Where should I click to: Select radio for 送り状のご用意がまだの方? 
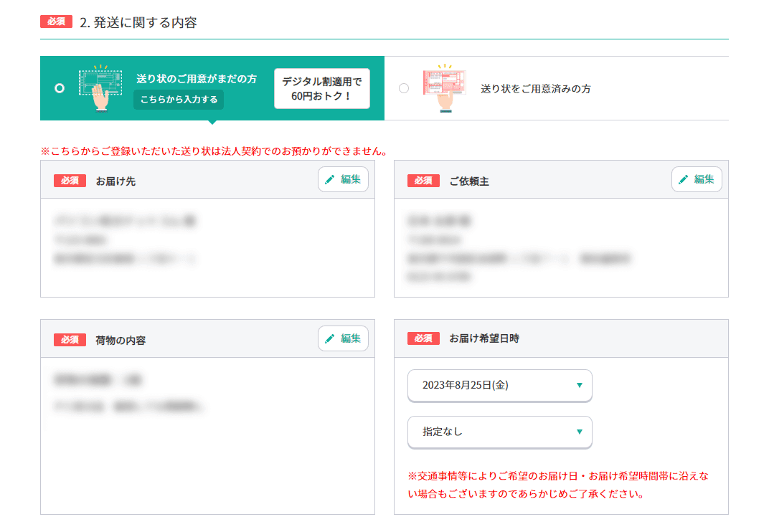pyautogui.click(x=60, y=88)
